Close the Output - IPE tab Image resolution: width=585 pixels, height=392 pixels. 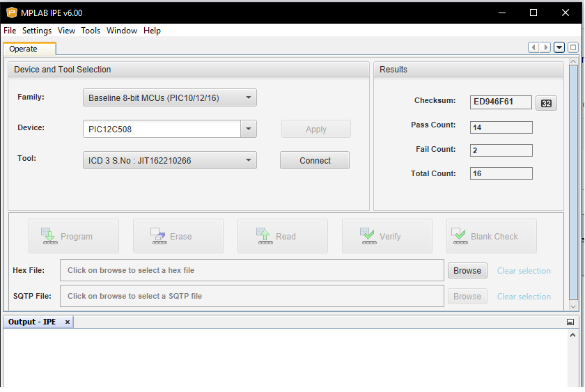coord(67,322)
